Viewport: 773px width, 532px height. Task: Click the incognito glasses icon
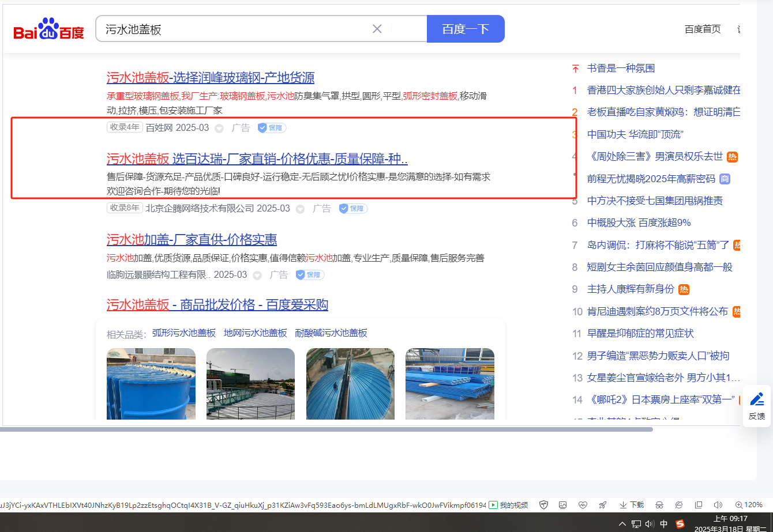pos(659,505)
